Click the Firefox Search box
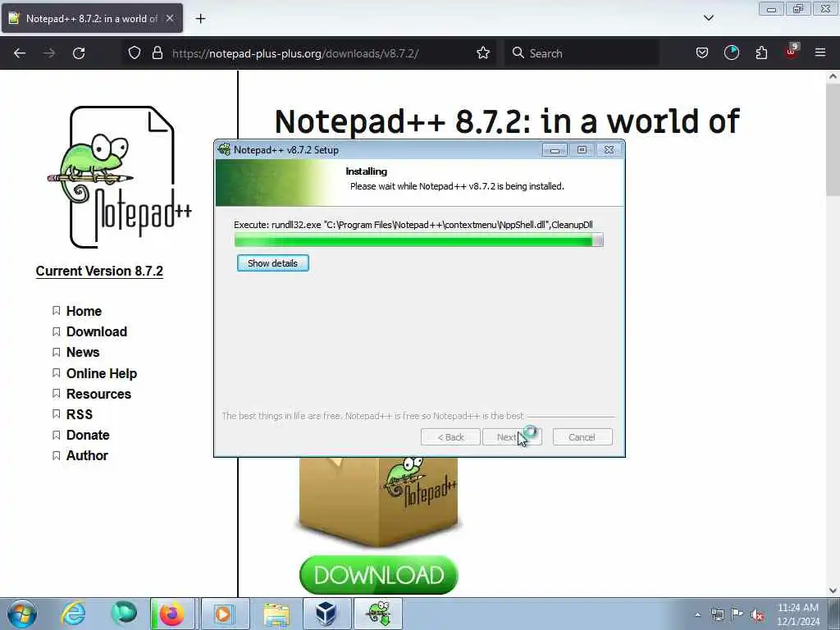840x630 pixels. coord(582,53)
